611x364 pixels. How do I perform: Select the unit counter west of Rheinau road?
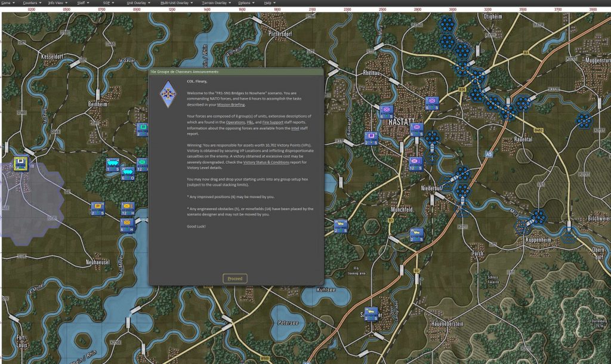click(x=371, y=138)
